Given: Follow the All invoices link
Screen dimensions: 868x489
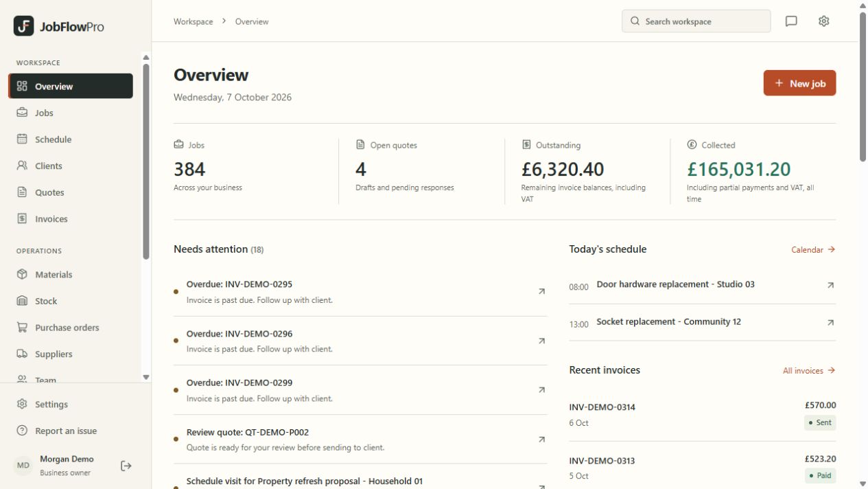Looking at the screenshot, I should (x=809, y=371).
